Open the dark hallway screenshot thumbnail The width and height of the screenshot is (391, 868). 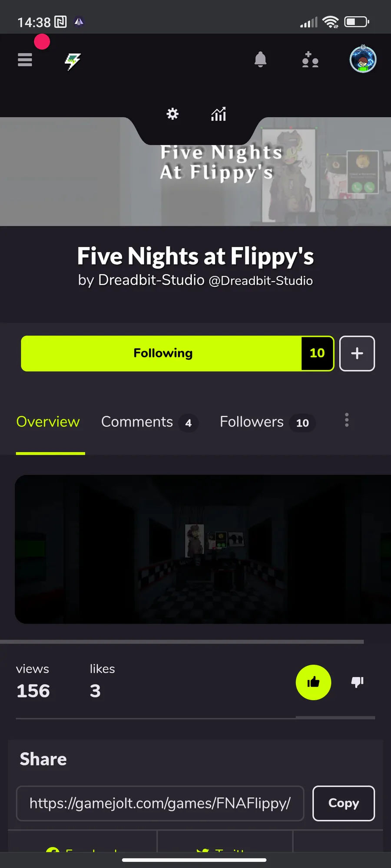coord(203,549)
